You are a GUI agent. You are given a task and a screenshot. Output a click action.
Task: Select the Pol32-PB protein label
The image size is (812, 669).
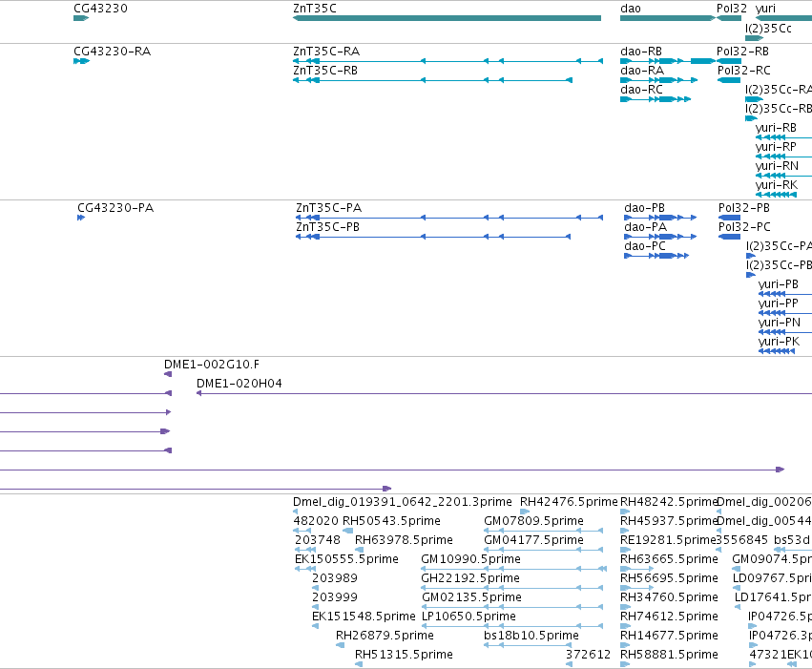744,208
